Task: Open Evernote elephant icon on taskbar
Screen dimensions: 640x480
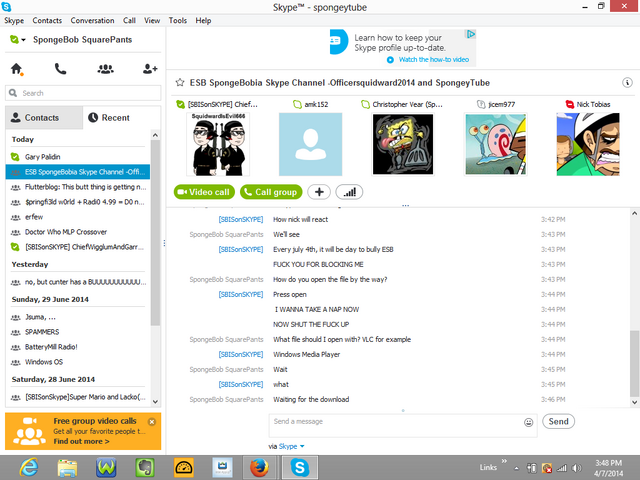Action: 144,468
